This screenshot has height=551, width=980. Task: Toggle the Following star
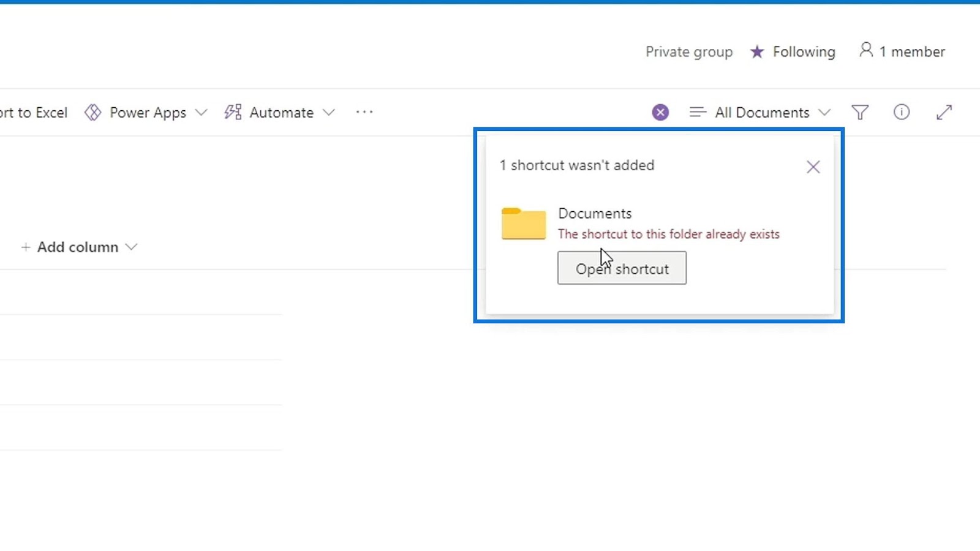(x=758, y=52)
